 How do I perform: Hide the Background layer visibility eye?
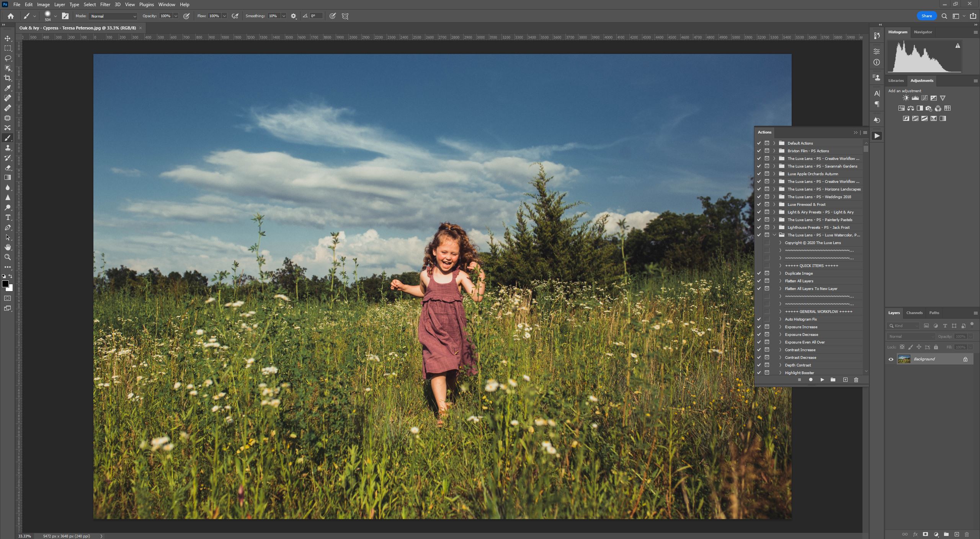pos(891,359)
